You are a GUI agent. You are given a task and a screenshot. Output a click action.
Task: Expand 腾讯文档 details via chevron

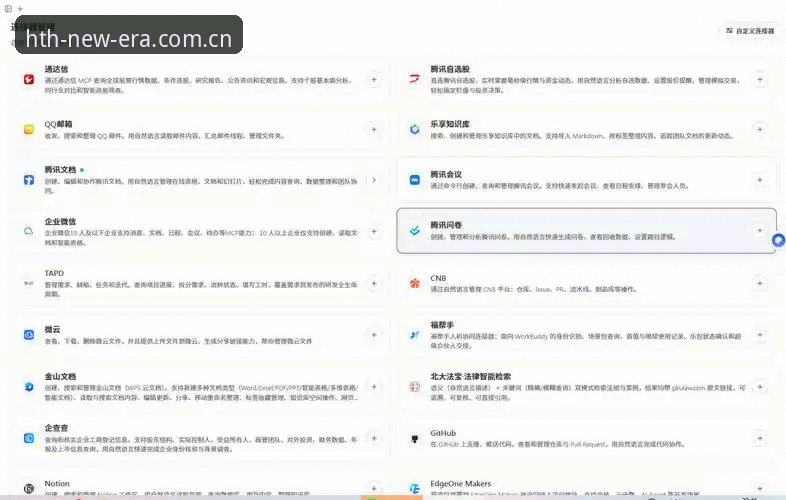pyautogui.click(x=374, y=180)
